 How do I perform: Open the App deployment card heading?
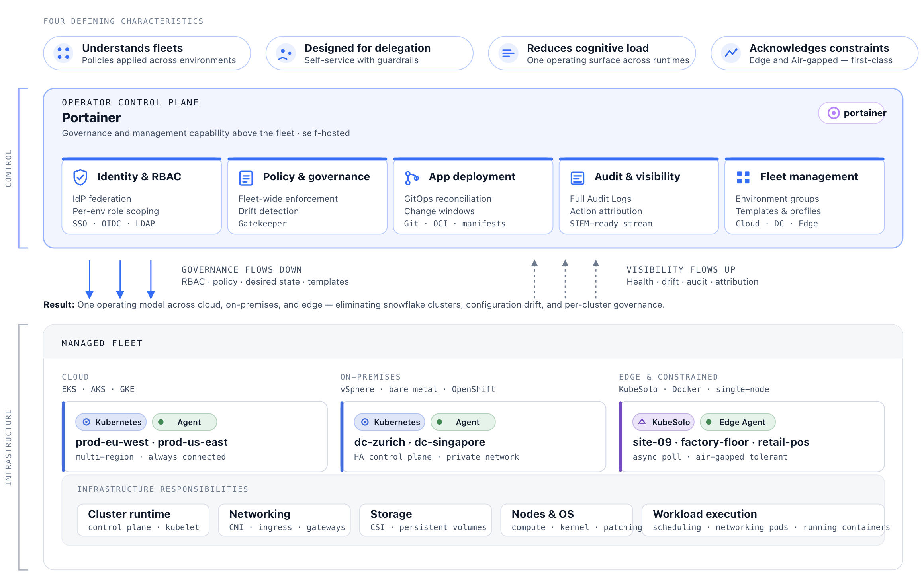click(472, 177)
